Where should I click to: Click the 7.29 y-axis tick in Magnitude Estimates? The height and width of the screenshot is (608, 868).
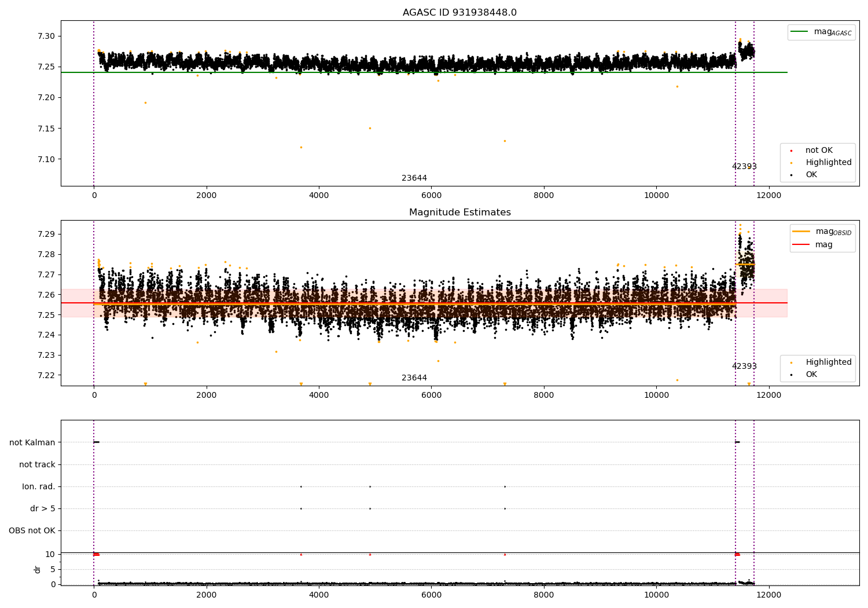tap(46, 235)
